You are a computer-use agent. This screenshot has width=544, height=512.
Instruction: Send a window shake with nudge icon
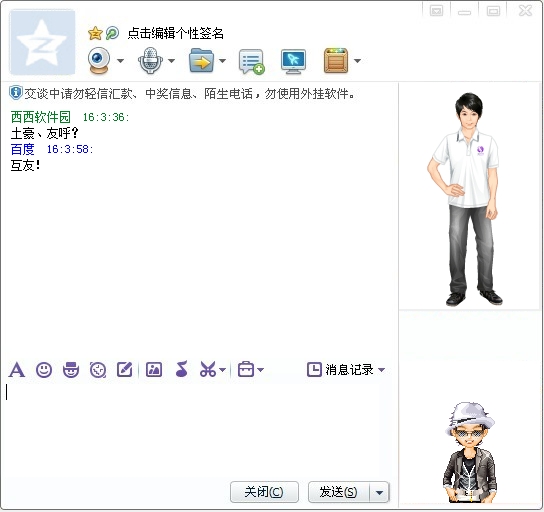[98, 369]
